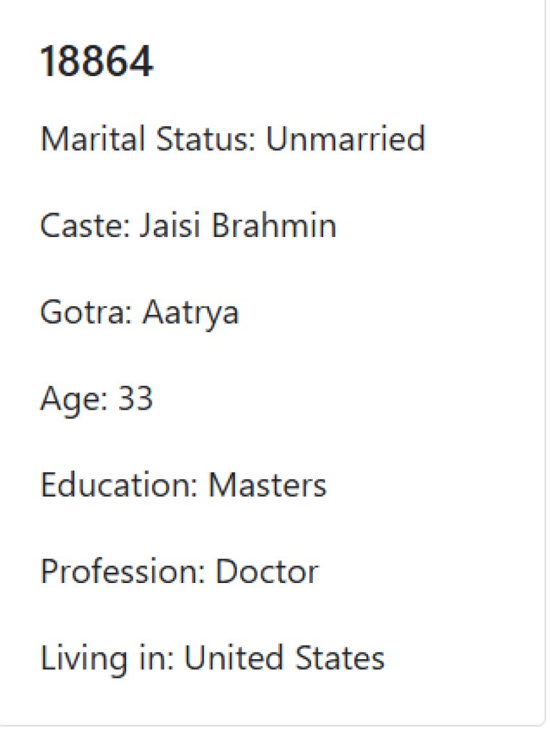Screen dimensions: 560x737
Task: Click the profile ID 18864 heading
Action: coord(97,61)
